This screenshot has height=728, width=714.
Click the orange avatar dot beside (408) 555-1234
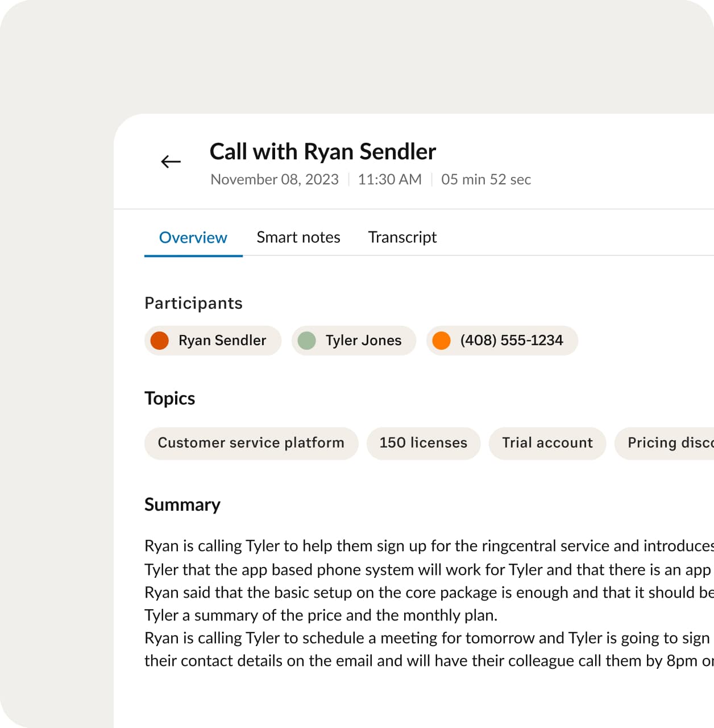pyautogui.click(x=442, y=341)
